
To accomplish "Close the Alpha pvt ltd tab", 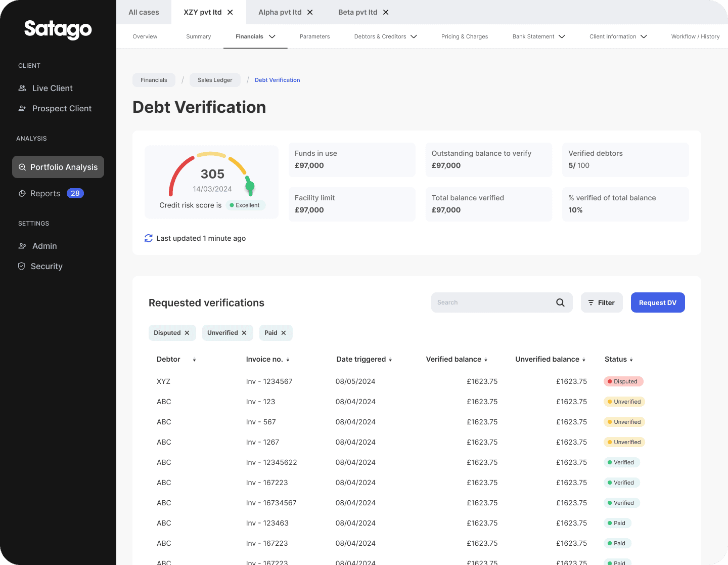I will click(310, 12).
